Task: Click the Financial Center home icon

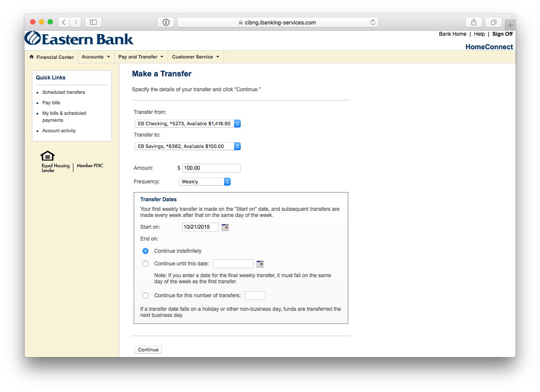Action: tap(31, 57)
